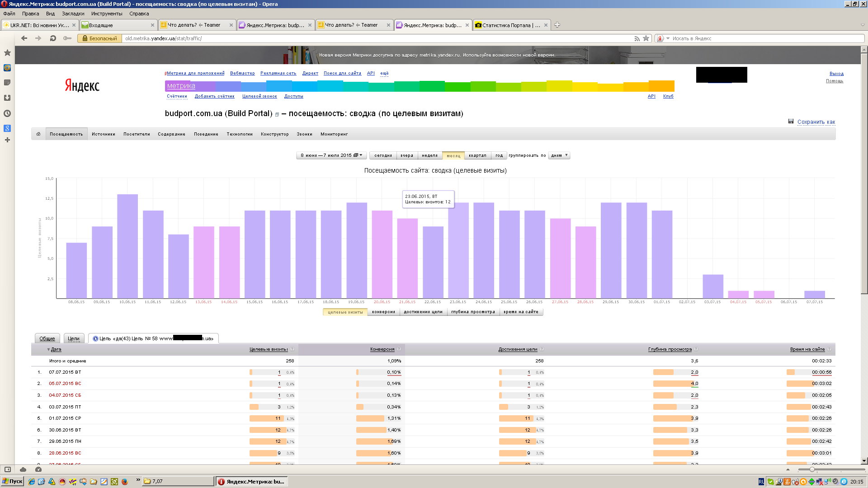Switch chart to достижения цели metric
This screenshot has height=488, width=868.
click(423, 312)
